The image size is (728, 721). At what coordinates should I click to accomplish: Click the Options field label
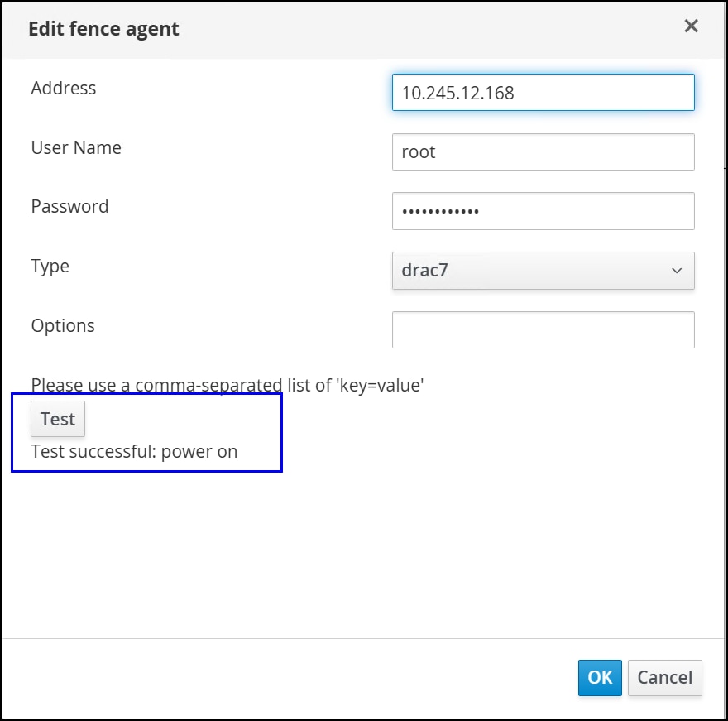(x=63, y=325)
